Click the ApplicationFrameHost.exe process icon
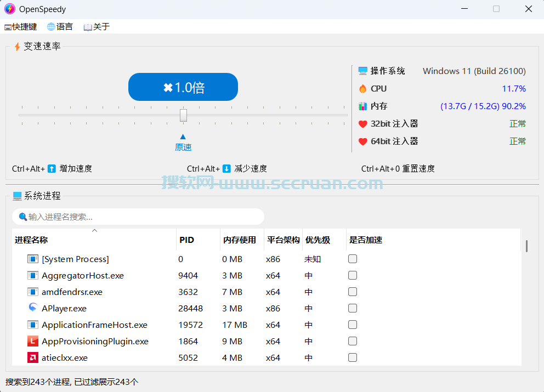The width and height of the screenshot is (544, 392). [32, 325]
